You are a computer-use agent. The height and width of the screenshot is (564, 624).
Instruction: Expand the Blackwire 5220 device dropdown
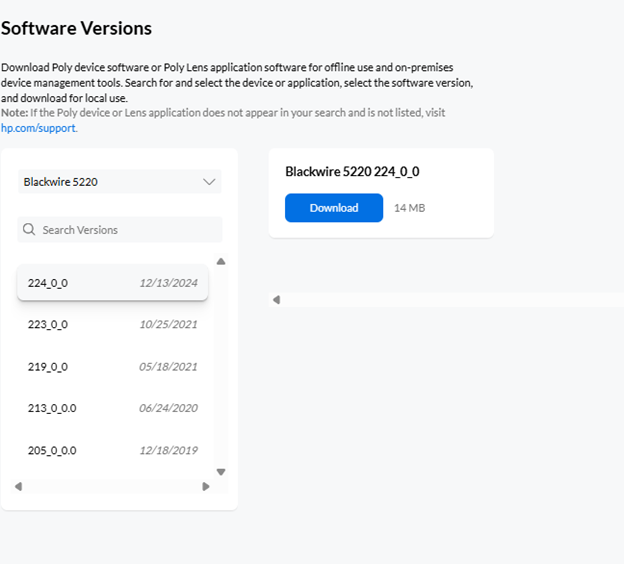click(119, 182)
